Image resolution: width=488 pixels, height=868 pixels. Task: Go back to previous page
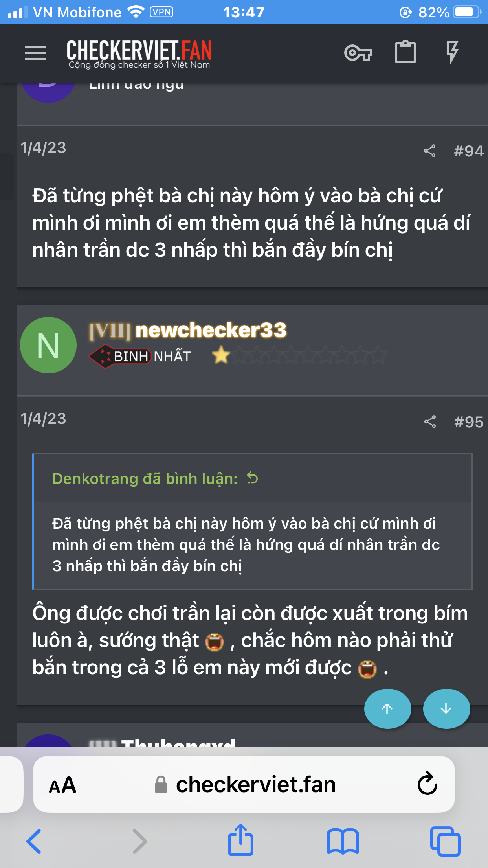pos(34,841)
